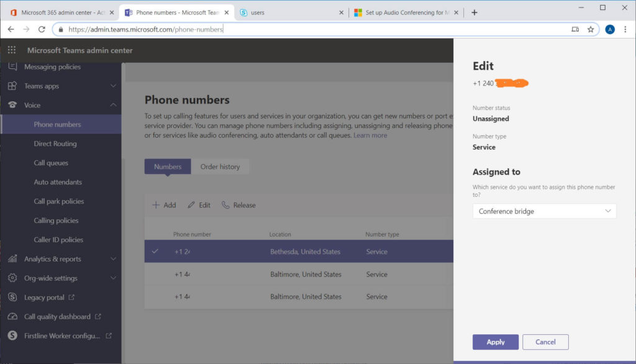Click the phone icon next to Release

pyautogui.click(x=225, y=205)
